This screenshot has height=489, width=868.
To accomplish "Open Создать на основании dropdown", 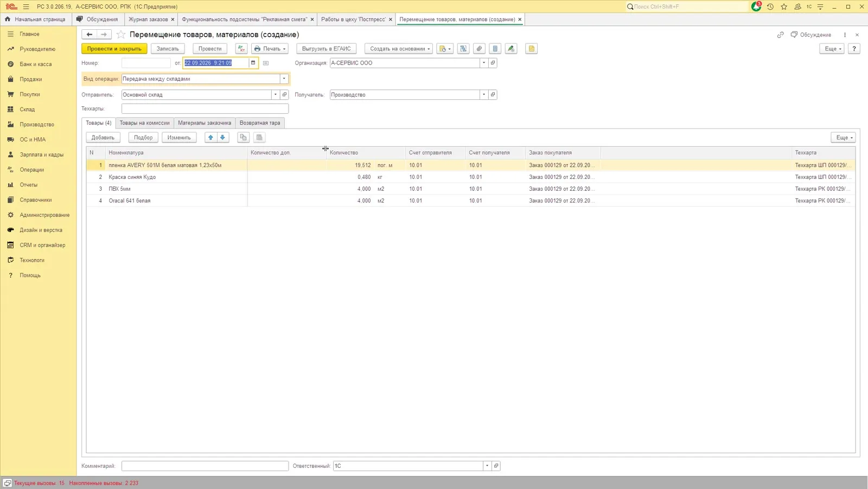I will 399,49.
